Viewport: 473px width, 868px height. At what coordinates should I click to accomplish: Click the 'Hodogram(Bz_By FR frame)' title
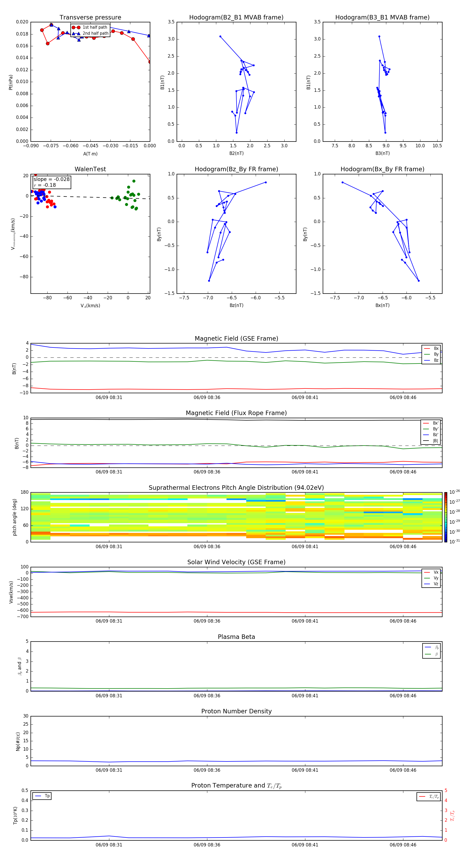(x=236, y=169)
